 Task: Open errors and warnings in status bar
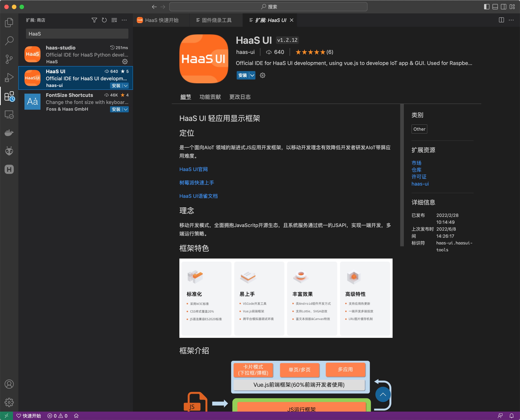(x=57, y=416)
